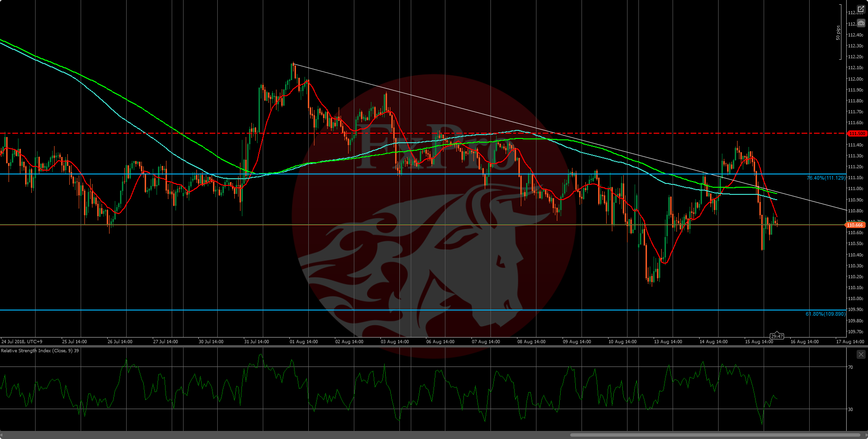Click the 111.80 price axis label

856,101
